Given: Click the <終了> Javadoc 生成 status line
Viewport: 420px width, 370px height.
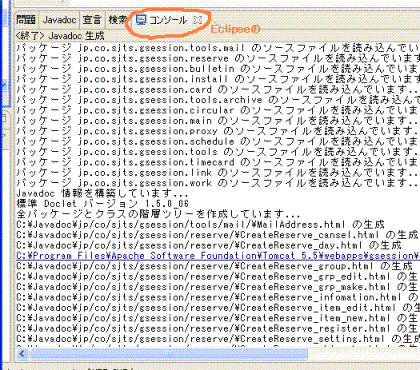Looking at the screenshot, I should pos(60,35).
